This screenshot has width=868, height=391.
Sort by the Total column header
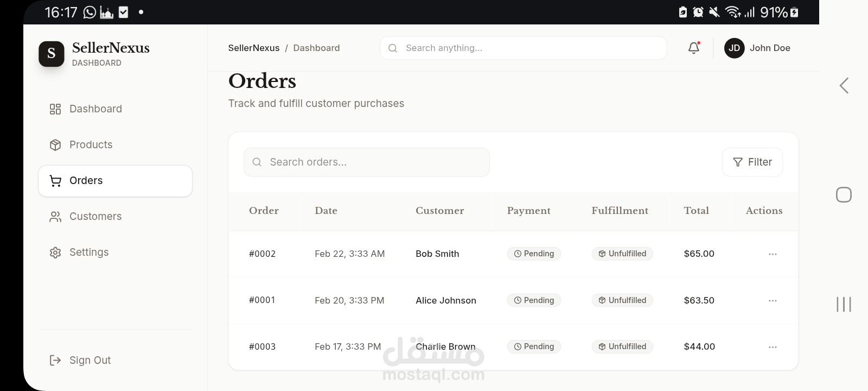pos(697,211)
